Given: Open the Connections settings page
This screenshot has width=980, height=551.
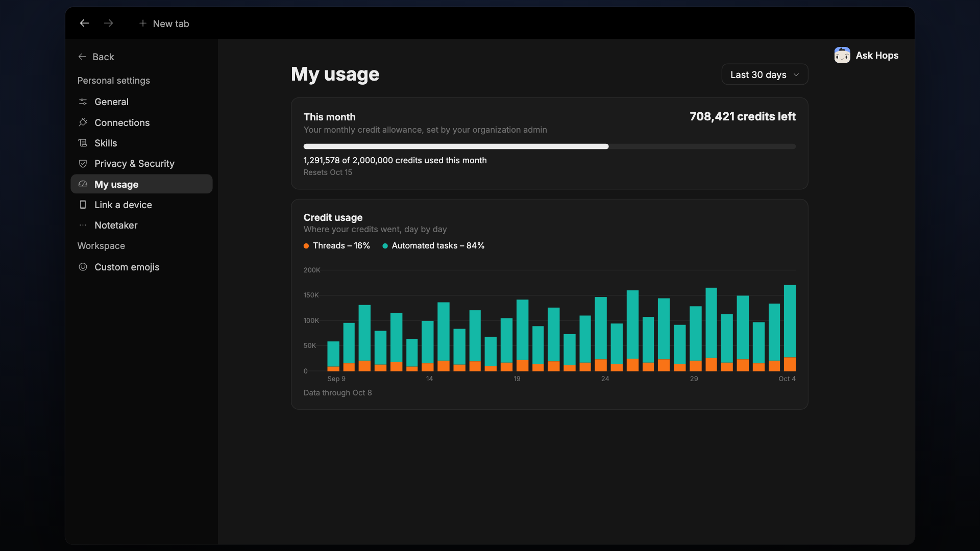Looking at the screenshot, I should click(x=141, y=122).
